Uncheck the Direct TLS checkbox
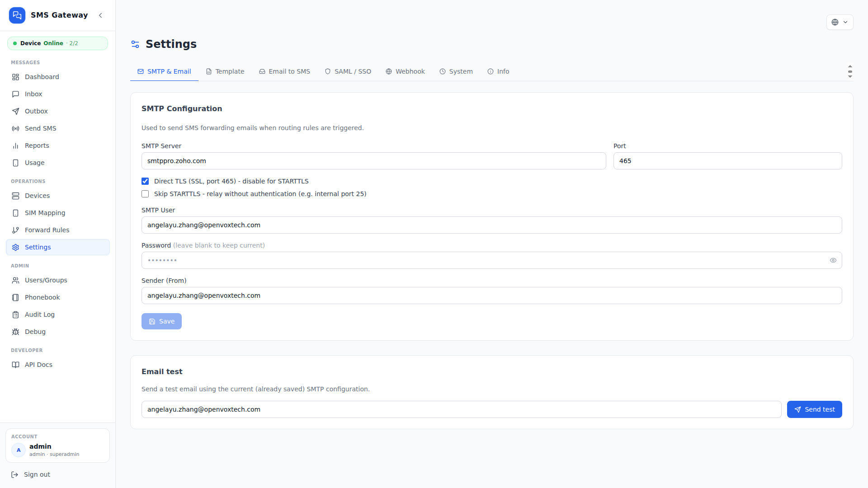The image size is (868, 488). click(145, 181)
